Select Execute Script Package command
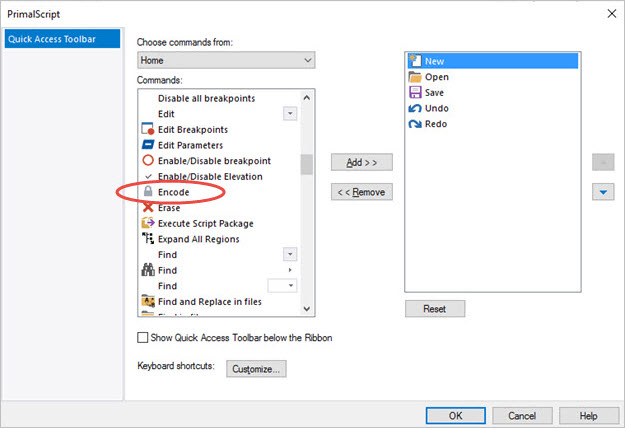This screenshot has width=625, height=428. 219,223
